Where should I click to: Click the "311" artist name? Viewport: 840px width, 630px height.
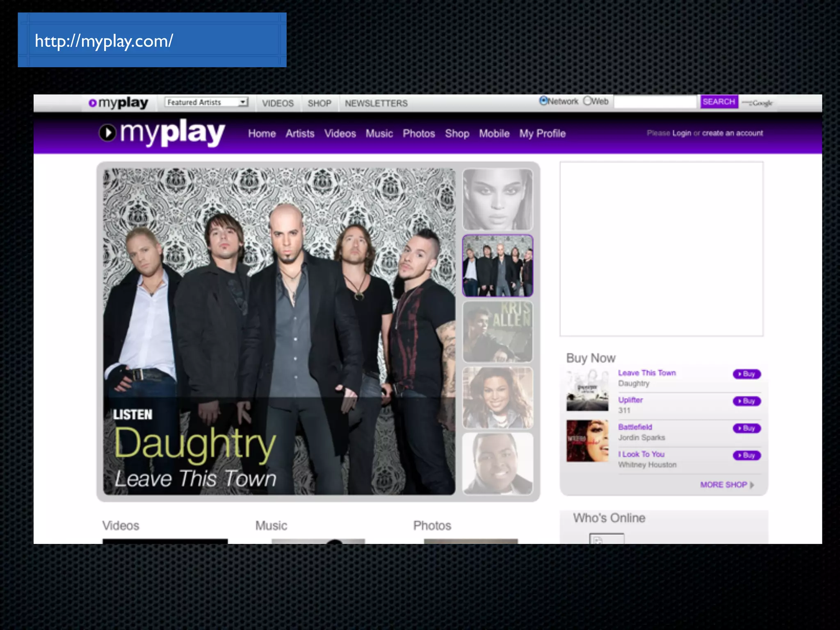[624, 411]
